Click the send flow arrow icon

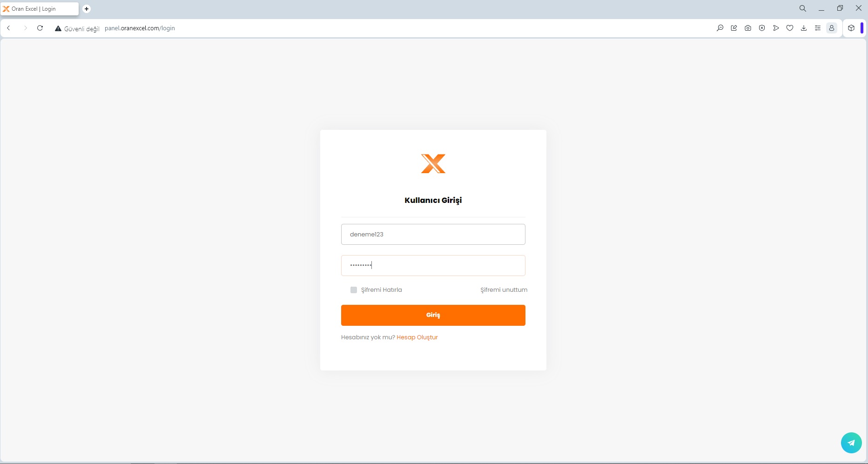776,28
